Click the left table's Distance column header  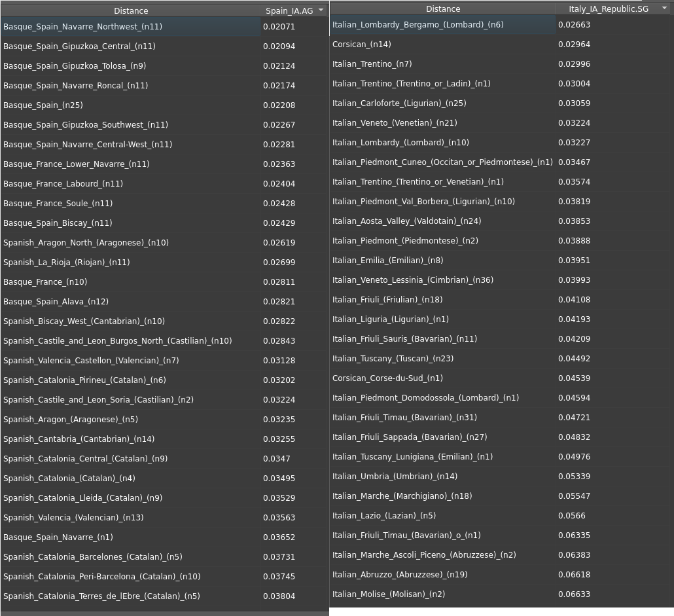[131, 10]
